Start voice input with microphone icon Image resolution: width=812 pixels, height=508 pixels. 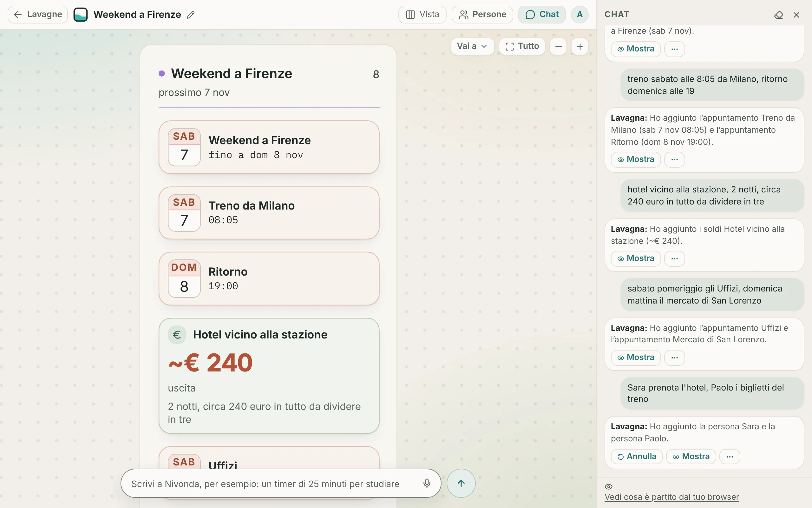[x=427, y=483]
